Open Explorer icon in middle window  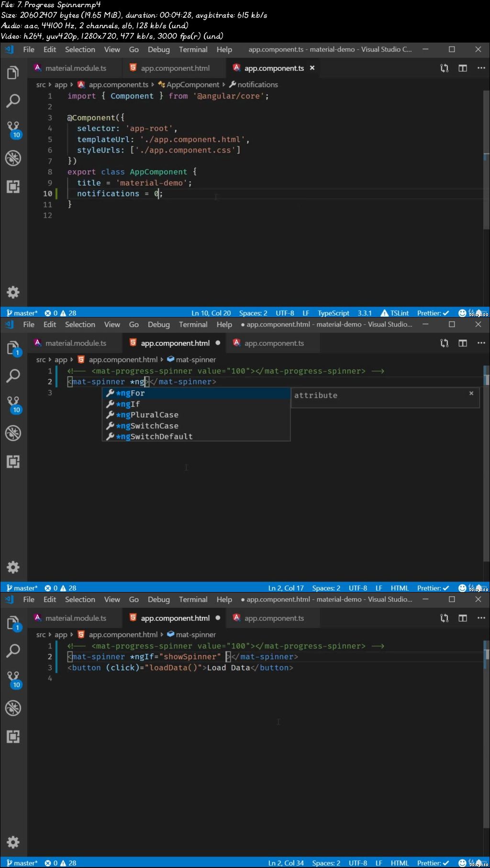(x=13, y=348)
